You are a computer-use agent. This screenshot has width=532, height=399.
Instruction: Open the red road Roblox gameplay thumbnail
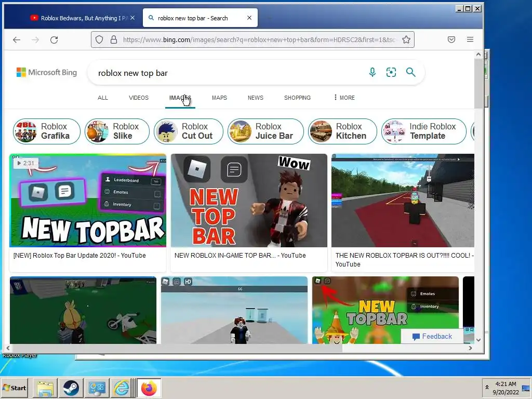coord(403,201)
